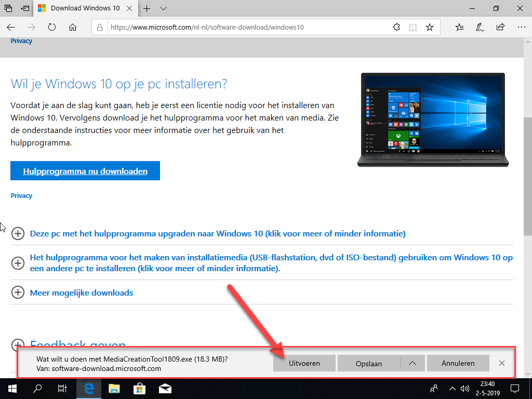Click the address bar URL field

(x=249, y=27)
